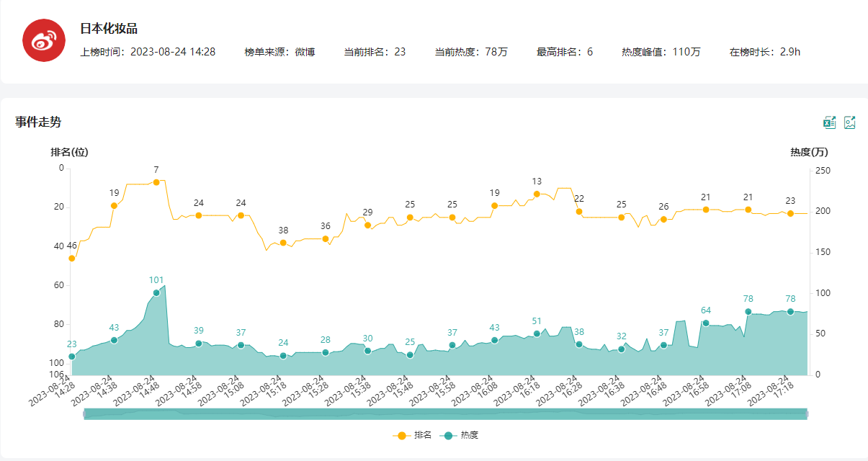Click the heat peak point labeled 101
This screenshot has width=868, height=461.
coord(156,292)
